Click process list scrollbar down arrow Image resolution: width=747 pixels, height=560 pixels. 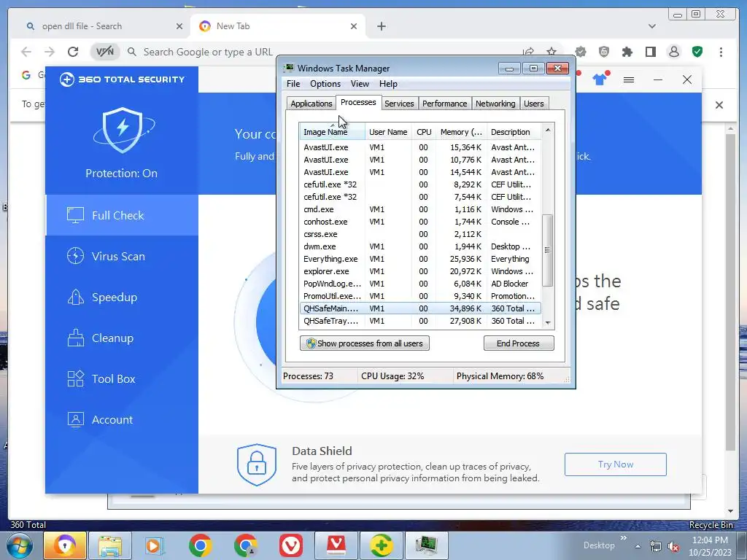click(547, 323)
